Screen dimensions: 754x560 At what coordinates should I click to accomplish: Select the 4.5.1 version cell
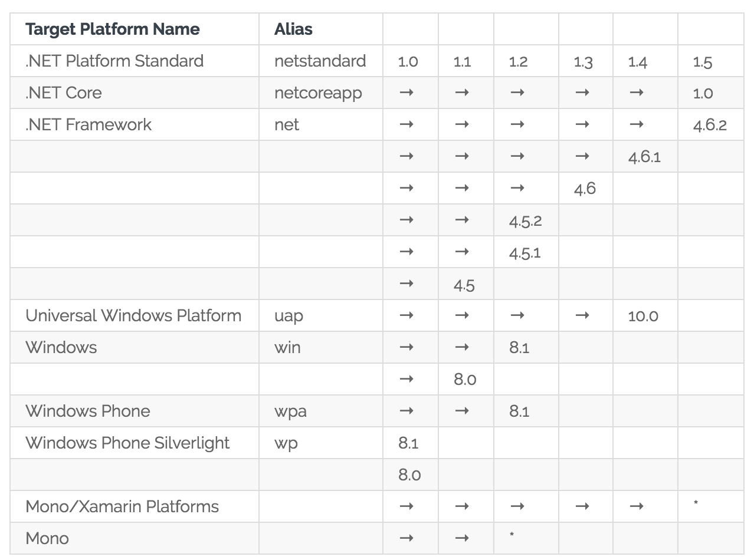524,252
